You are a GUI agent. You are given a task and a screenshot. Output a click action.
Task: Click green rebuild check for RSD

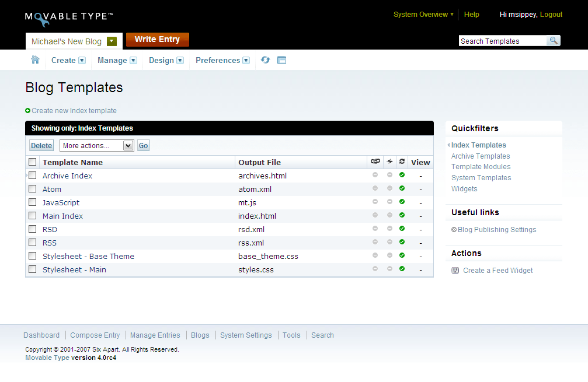[402, 229]
